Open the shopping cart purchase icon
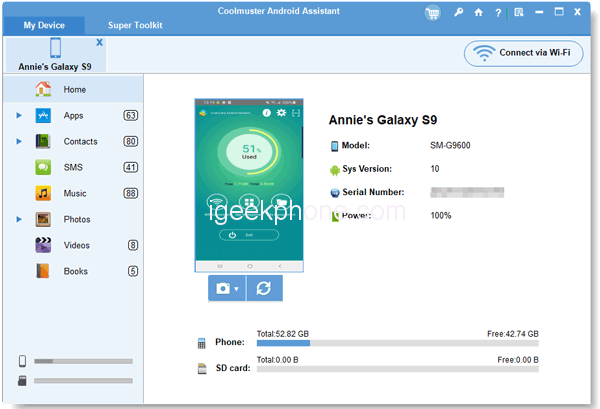The width and height of the screenshot is (600, 409). tap(432, 13)
